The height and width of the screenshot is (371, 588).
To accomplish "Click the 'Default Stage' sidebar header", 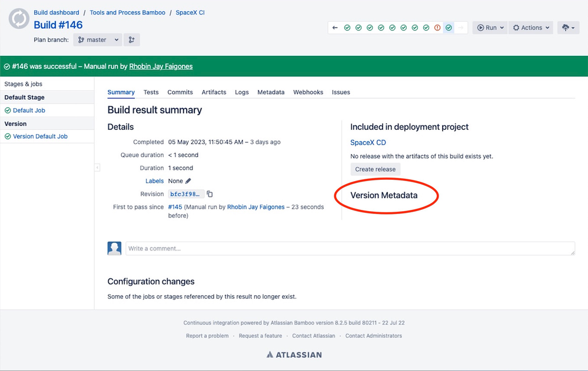I will coord(24,98).
